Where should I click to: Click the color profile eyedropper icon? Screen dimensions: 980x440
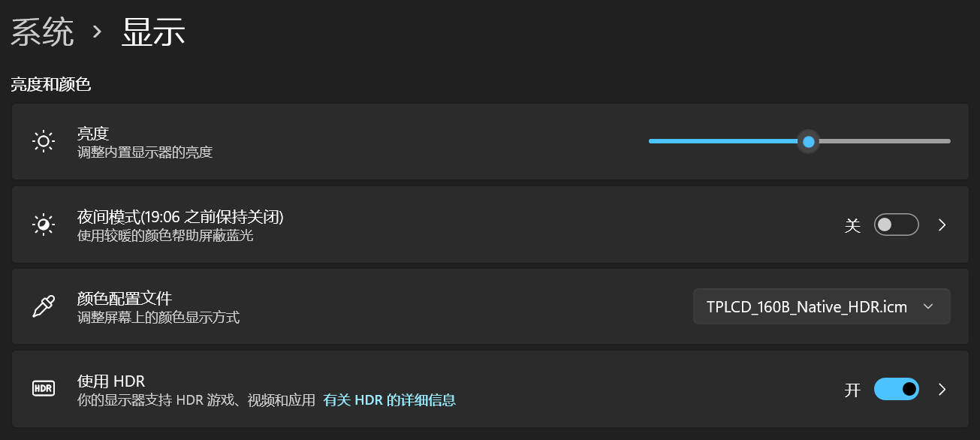click(x=44, y=306)
